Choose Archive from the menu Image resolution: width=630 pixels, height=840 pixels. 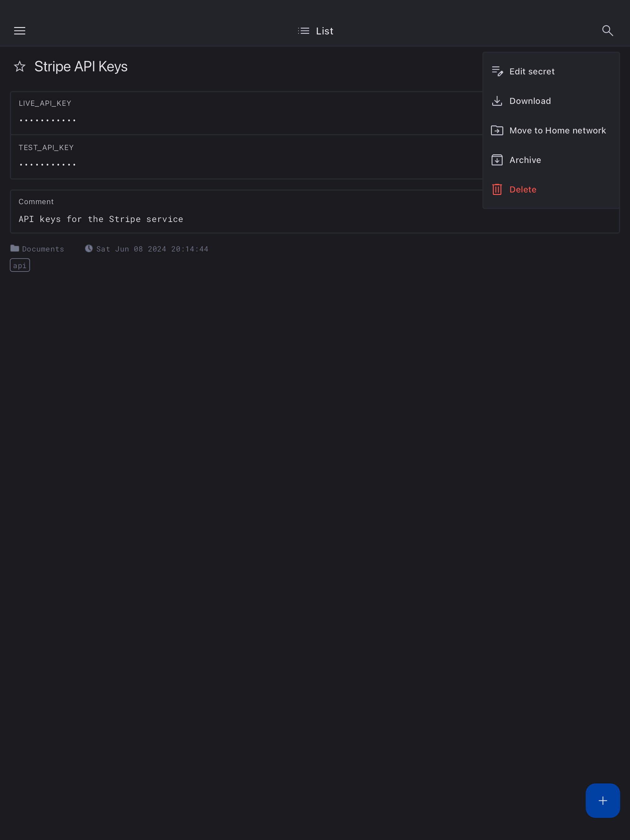click(525, 160)
